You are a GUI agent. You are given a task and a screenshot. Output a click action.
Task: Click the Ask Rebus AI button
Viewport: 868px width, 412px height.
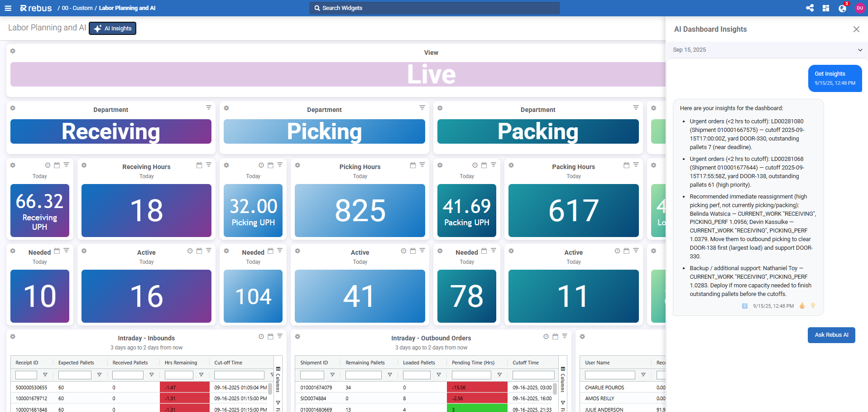click(x=831, y=335)
